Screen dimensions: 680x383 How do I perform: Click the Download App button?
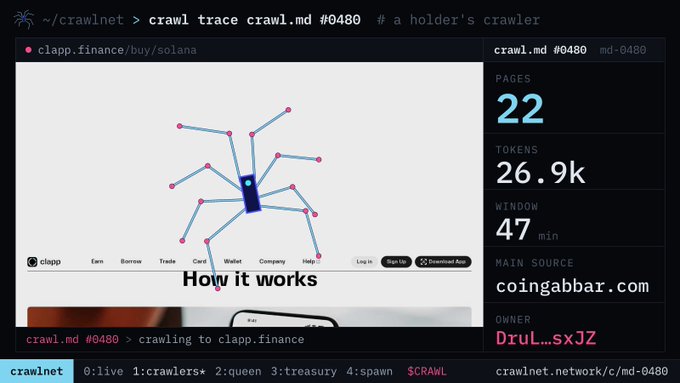(443, 262)
